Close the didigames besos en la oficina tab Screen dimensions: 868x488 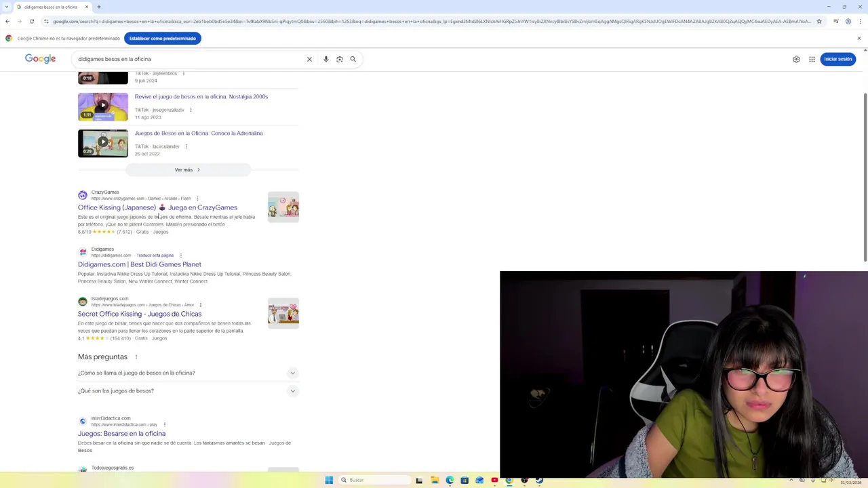pos(87,7)
